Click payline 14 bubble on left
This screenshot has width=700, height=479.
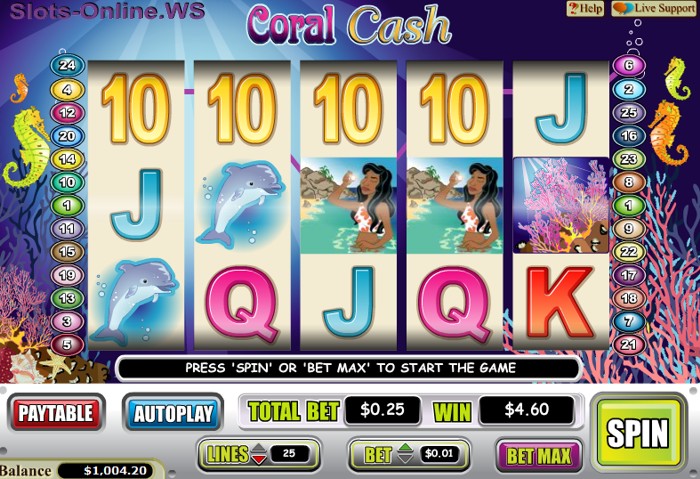[x=67, y=159]
